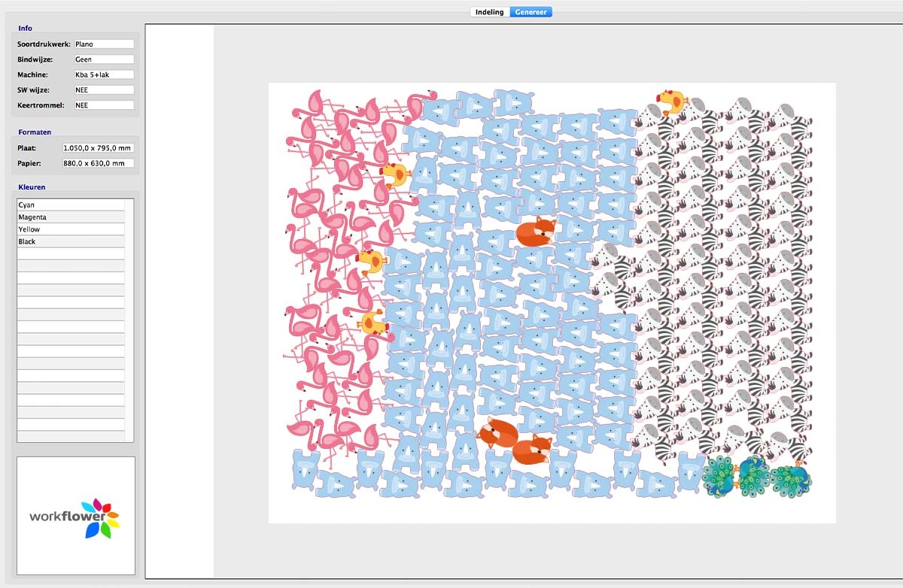Screen dimensions: 903x588
Task: Click the Plaat format field
Action: click(x=98, y=148)
